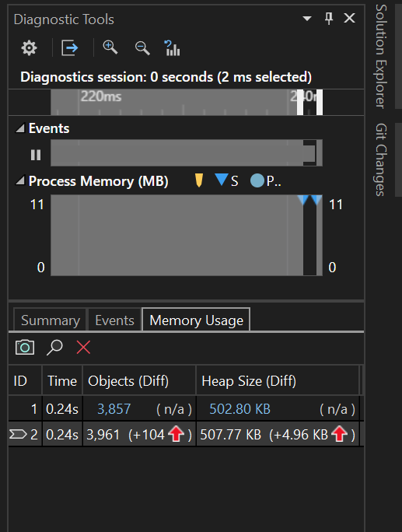Click the right timeline selection handle
Image resolution: width=402 pixels, height=532 pixels.
tap(320, 102)
